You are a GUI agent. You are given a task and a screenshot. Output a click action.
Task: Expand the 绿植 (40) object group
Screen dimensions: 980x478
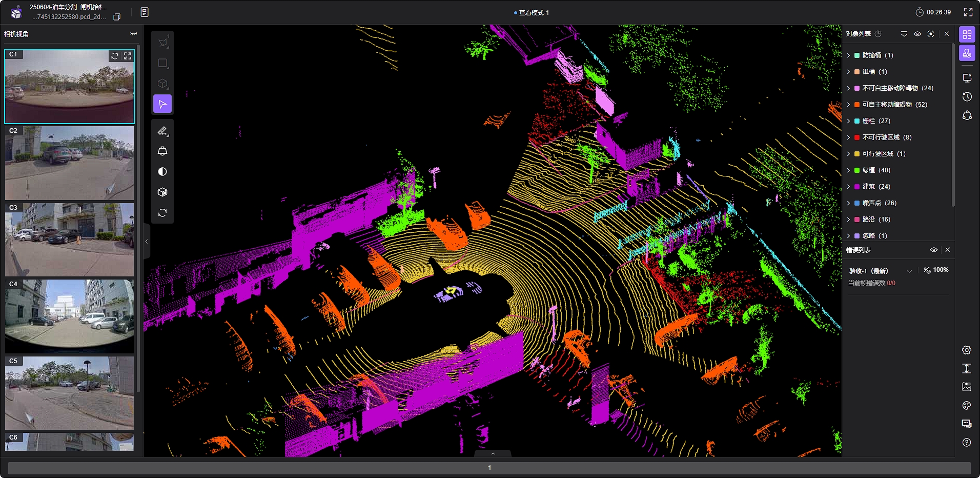(849, 170)
